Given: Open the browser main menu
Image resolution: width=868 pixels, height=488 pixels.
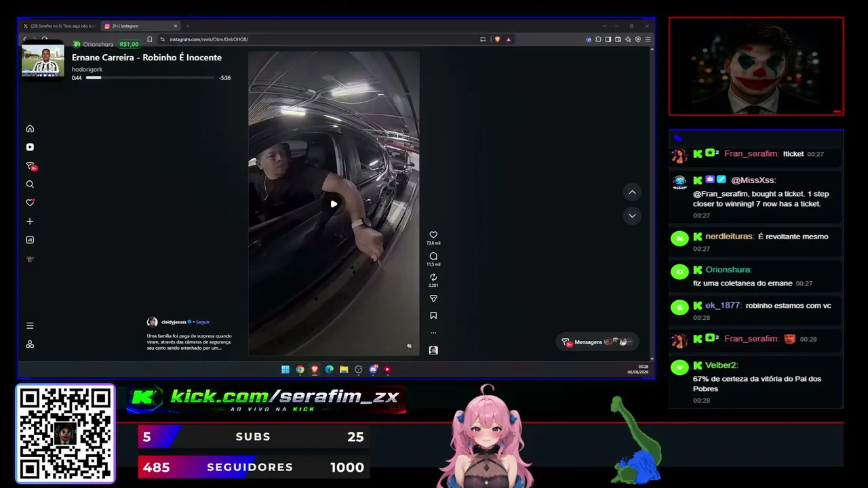Looking at the screenshot, I should pyautogui.click(x=648, y=39).
